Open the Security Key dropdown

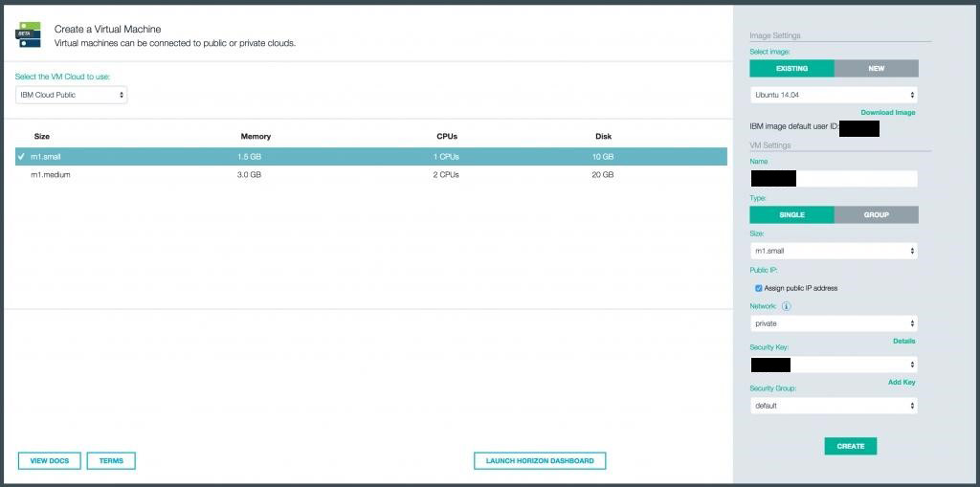[x=834, y=365]
